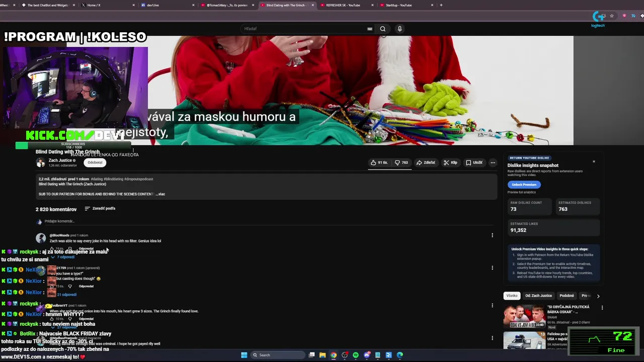Unlock Premium in dislike insights
The image size is (644, 362).
(524, 185)
